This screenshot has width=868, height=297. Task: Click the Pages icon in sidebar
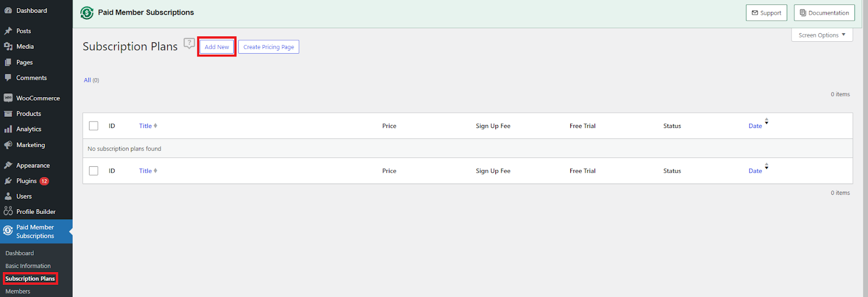click(x=8, y=62)
